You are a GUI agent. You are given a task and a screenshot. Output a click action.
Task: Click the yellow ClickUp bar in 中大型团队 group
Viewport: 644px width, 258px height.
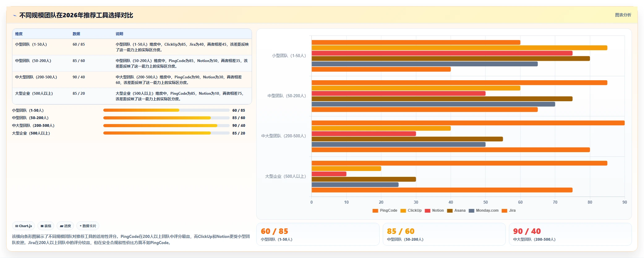381,128
